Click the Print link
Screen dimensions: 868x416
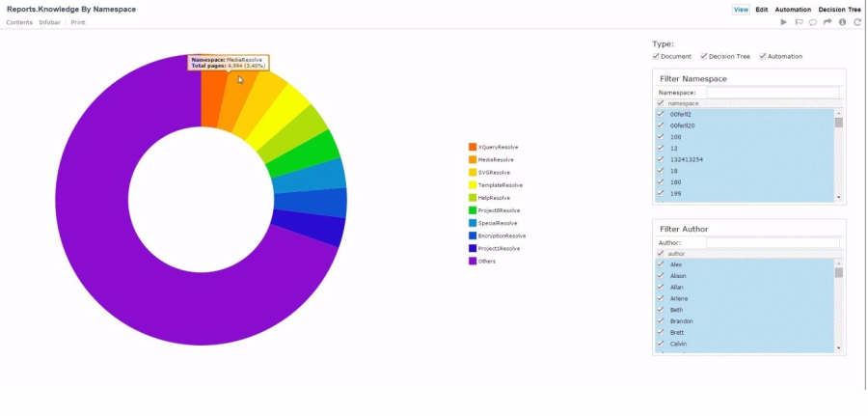click(78, 22)
